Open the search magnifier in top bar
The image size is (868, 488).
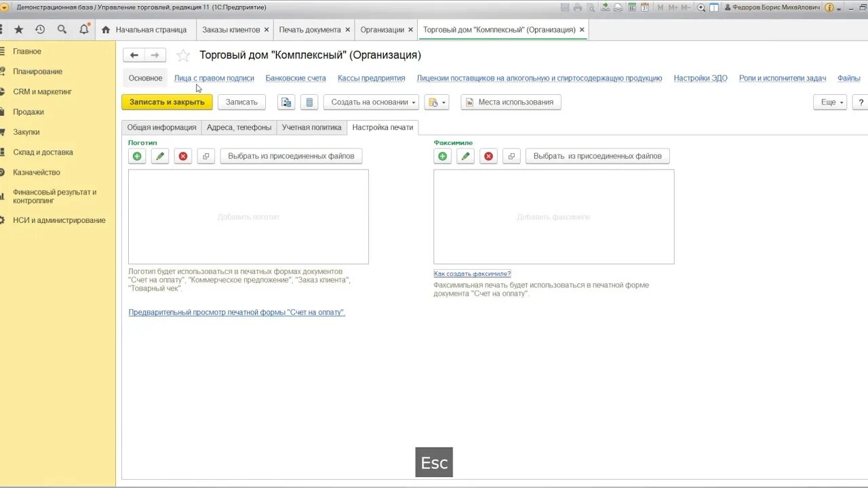62,30
